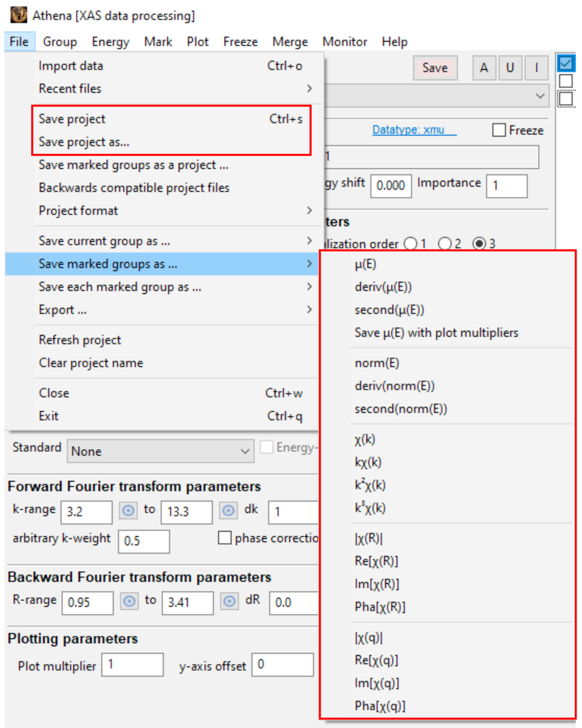Save marked groups as Pha[χ(q)]

(448, 705)
